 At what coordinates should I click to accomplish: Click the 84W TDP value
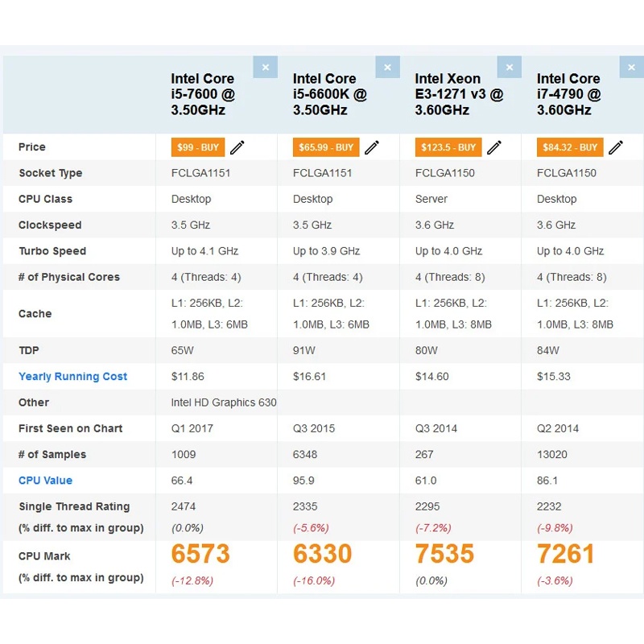coord(548,351)
